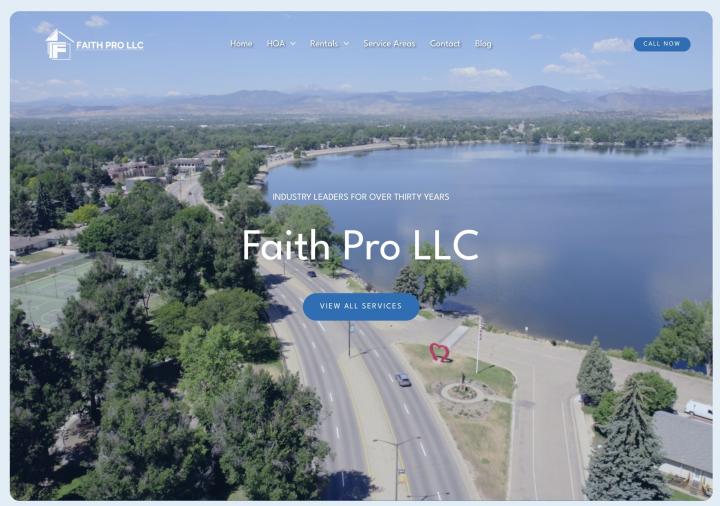
Task: Open the HOA menu item
Action: click(276, 44)
